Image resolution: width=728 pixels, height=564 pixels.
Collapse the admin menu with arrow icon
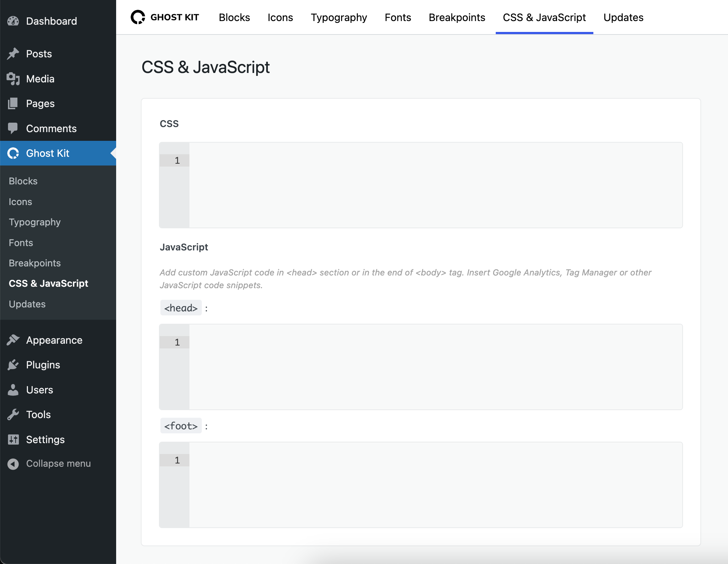coord(13,463)
